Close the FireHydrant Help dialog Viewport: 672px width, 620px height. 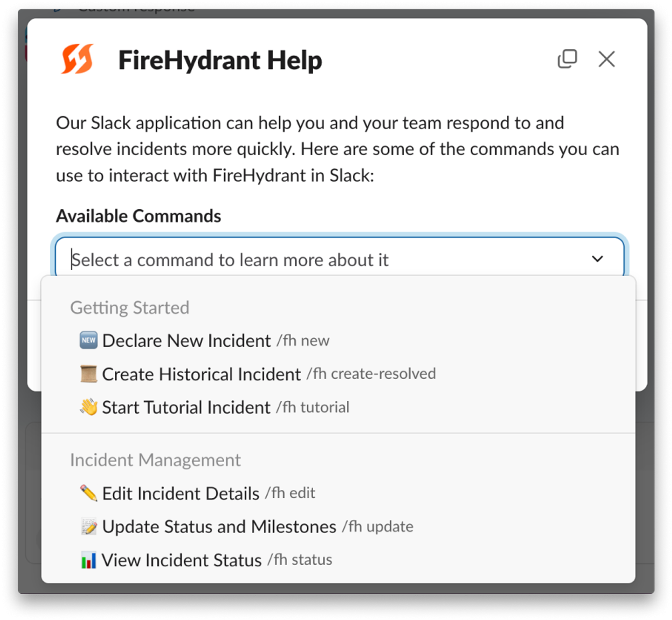[x=606, y=59]
